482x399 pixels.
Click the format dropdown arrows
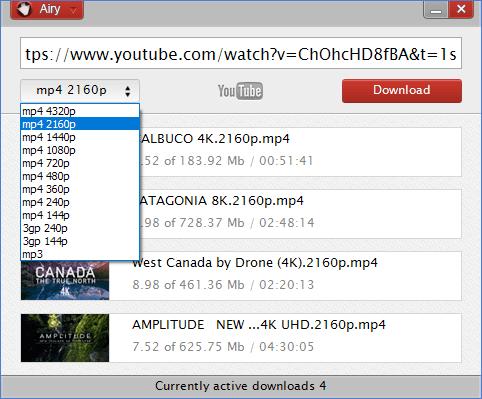pos(127,91)
